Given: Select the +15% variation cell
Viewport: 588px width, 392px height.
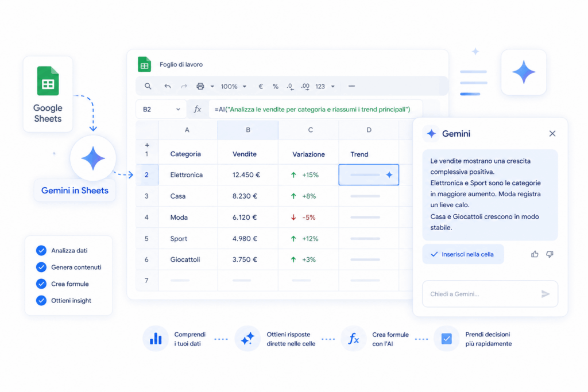Looking at the screenshot, I should (x=308, y=174).
